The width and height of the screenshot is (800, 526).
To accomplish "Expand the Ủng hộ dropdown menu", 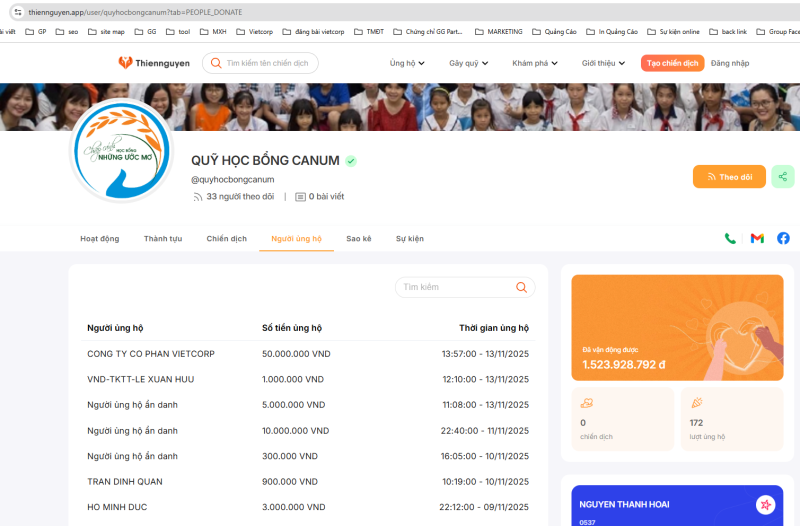I will point(407,63).
